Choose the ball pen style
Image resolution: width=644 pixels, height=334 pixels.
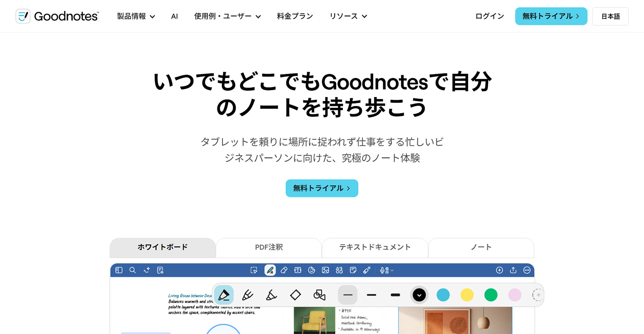(x=248, y=295)
